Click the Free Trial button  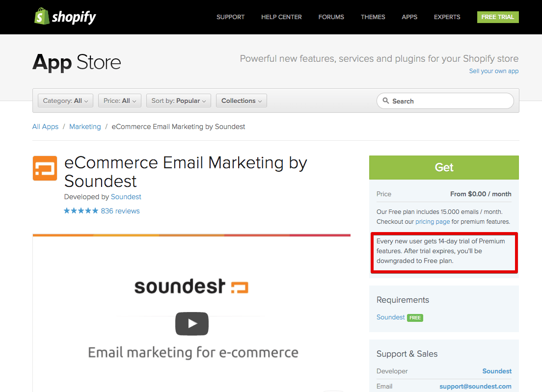[x=497, y=17]
